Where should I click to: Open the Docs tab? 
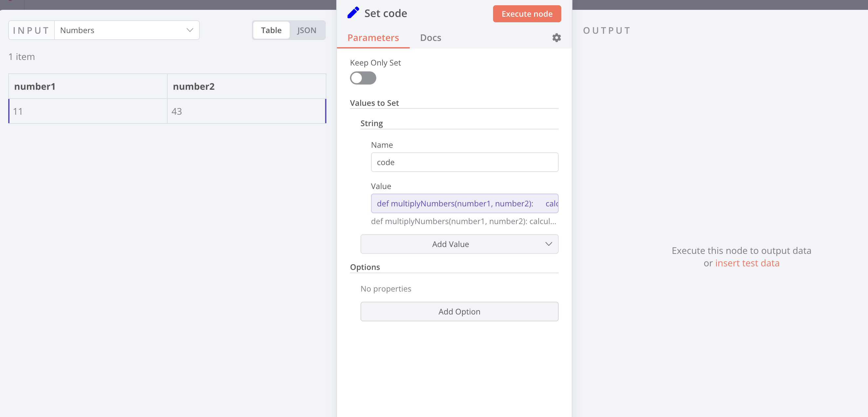pyautogui.click(x=430, y=38)
